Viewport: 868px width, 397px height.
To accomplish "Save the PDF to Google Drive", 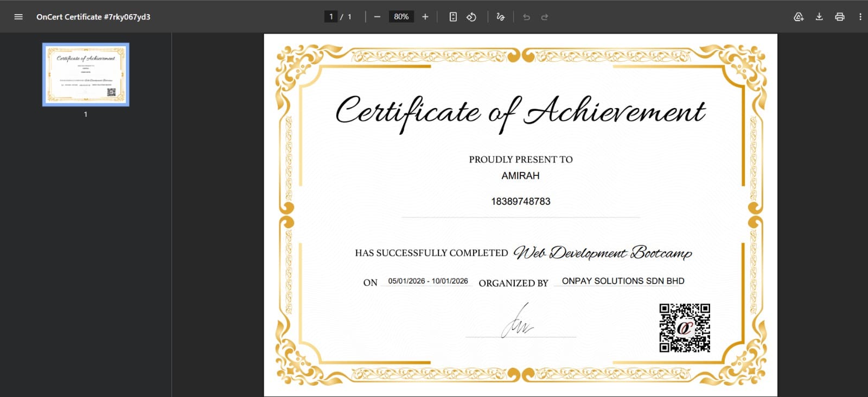I will click(799, 17).
